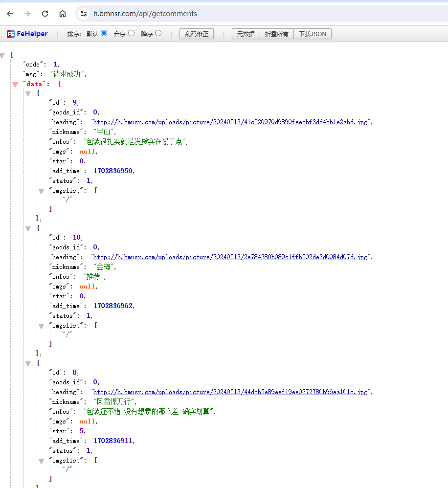Collapse the imgslist array under id 9
Screen dimensions: 448x488
[42, 191]
